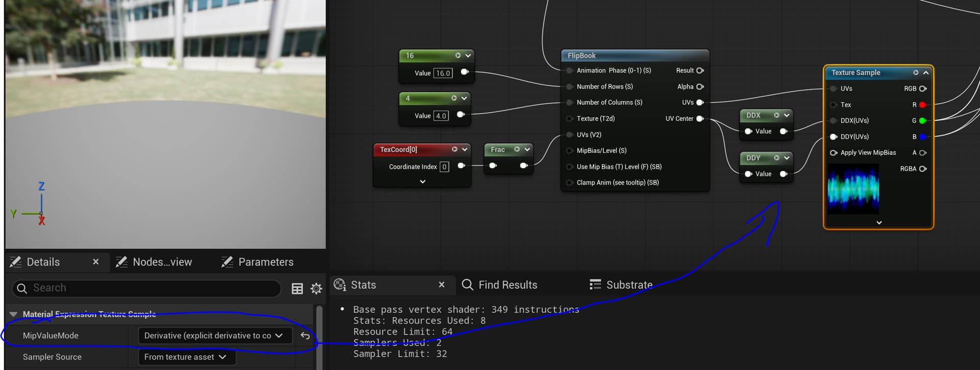Collapse Material Expression Texture Sample section
The height and width of the screenshot is (370, 980).
tap(14, 314)
